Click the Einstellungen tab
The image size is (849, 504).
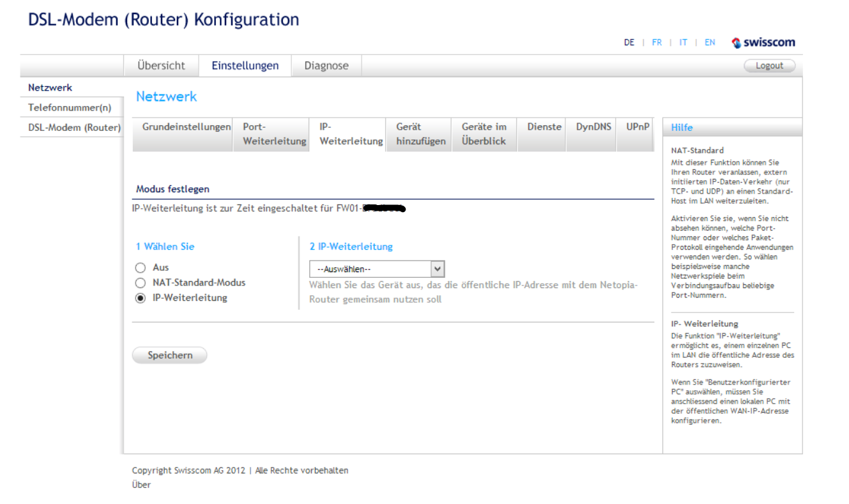coord(245,65)
